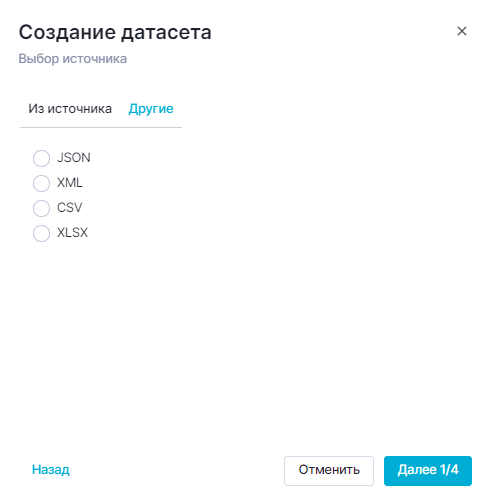Click the XLSX label text
489x502 pixels.
click(72, 233)
